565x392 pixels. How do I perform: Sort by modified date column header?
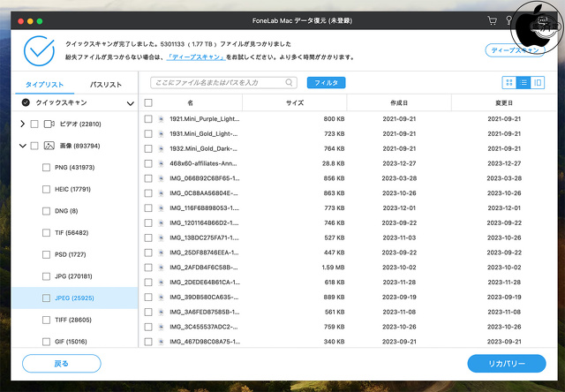click(504, 102)
